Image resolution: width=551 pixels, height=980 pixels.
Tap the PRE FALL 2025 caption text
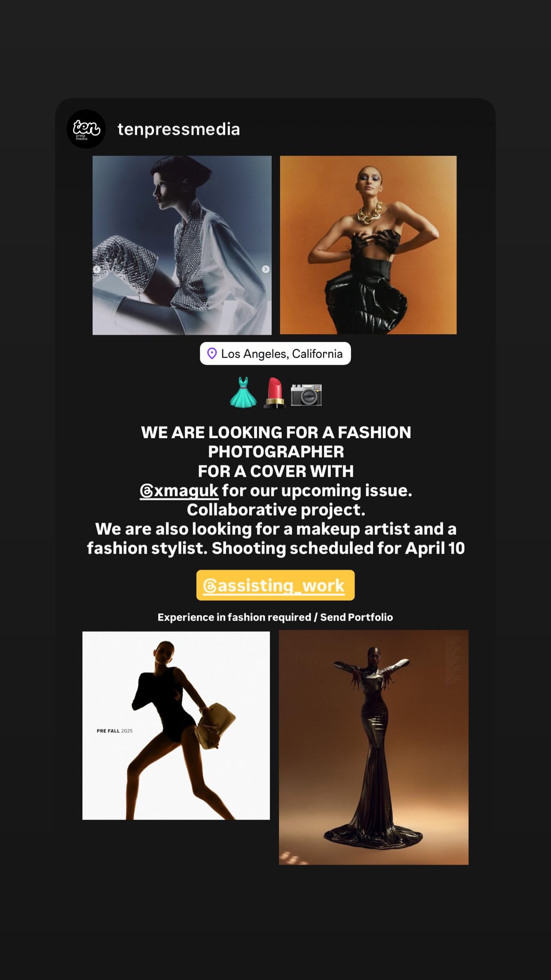pyautogui.click(x=114, y=731)
